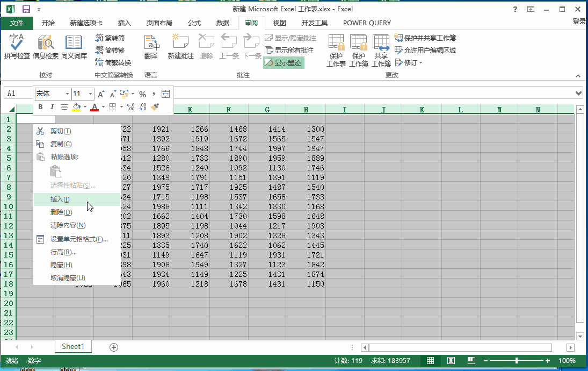Show all comments (显示所有批注)

click(x=289, y=51)
